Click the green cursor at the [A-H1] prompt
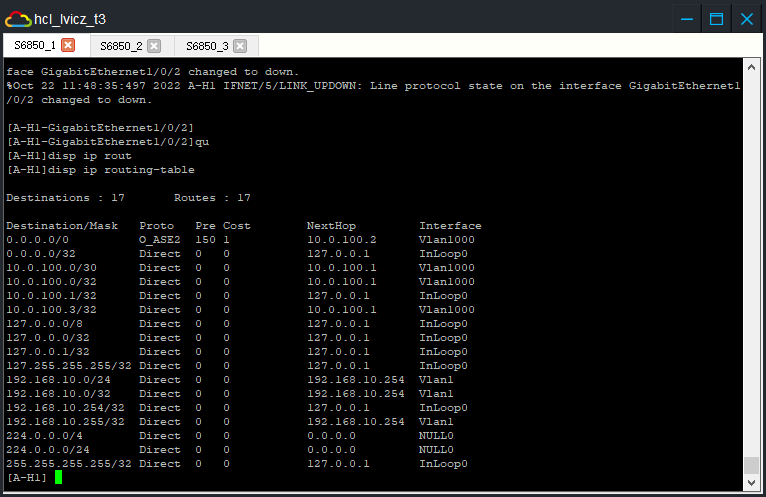766x497 pixels. pyautogui.click(x=59, y=478)
